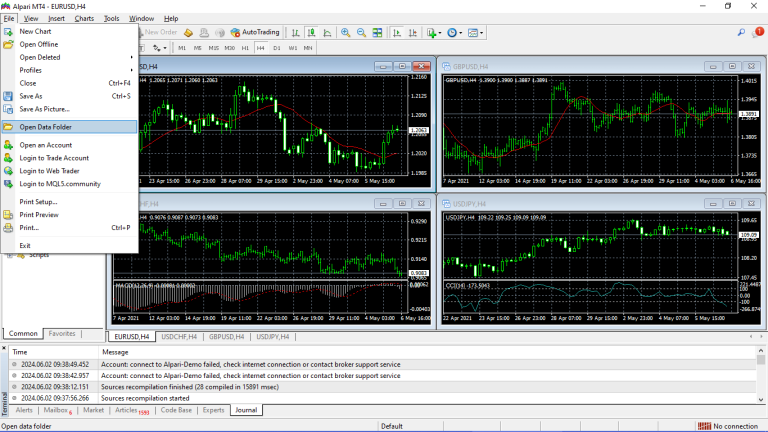Choose Login to Web Trader

[70, 171]
